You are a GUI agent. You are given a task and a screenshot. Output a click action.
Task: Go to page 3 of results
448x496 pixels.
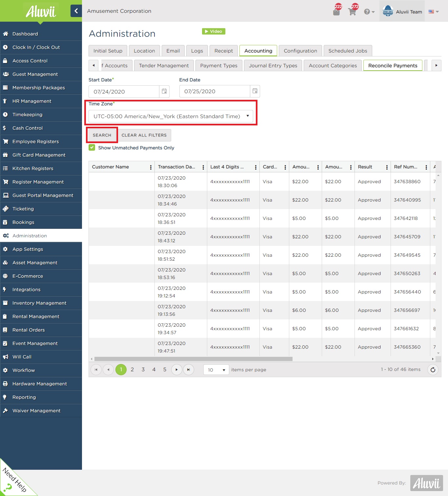[x=143, y=369]
